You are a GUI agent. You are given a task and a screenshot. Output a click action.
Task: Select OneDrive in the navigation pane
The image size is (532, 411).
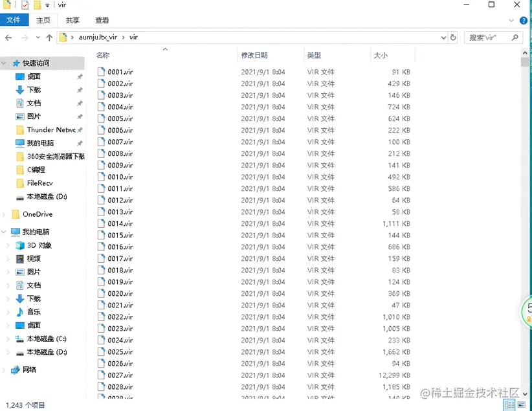point(38,214)
